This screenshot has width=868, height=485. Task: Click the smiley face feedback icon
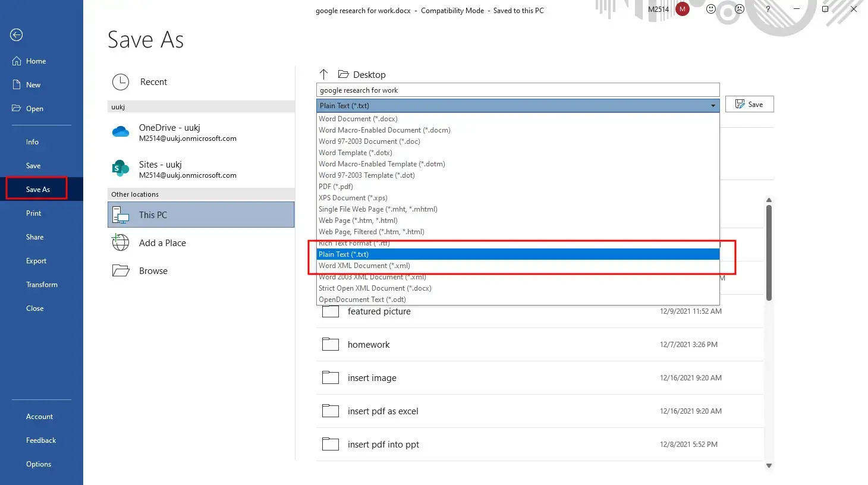(x=711, y=9)
